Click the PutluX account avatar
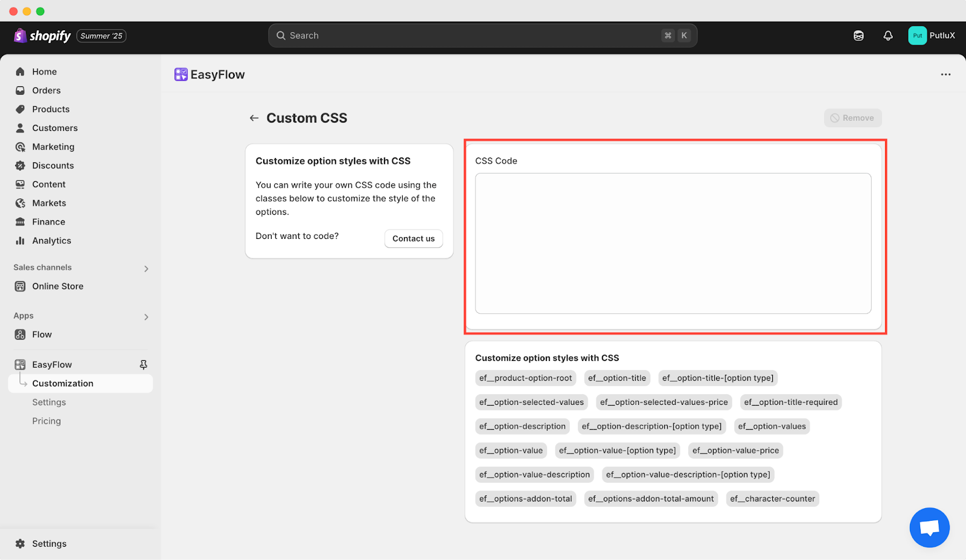This screenshot has width=966, height=560. 918,36
